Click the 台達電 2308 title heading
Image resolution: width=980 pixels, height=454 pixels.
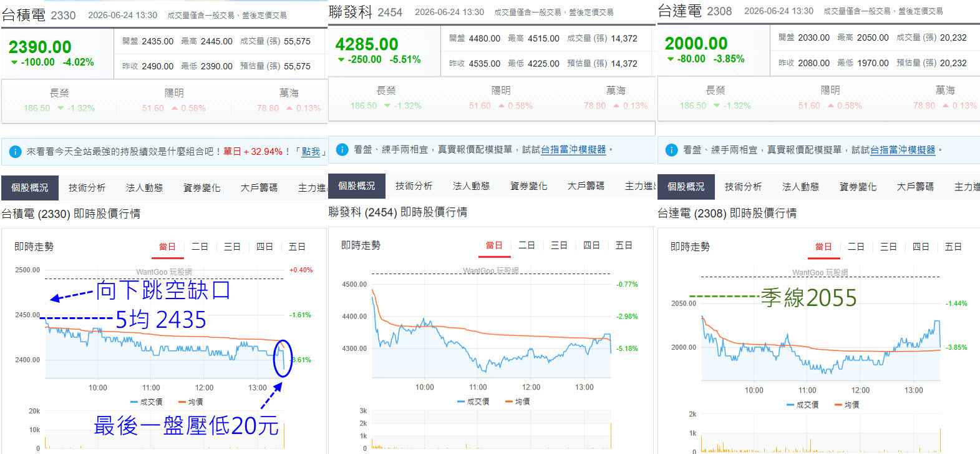(x=695, y=11)
